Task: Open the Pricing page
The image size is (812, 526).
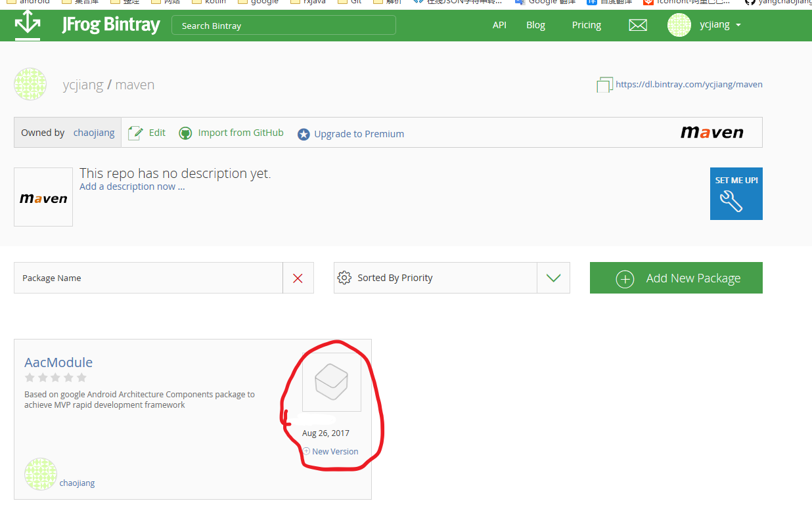Action: 586,25
